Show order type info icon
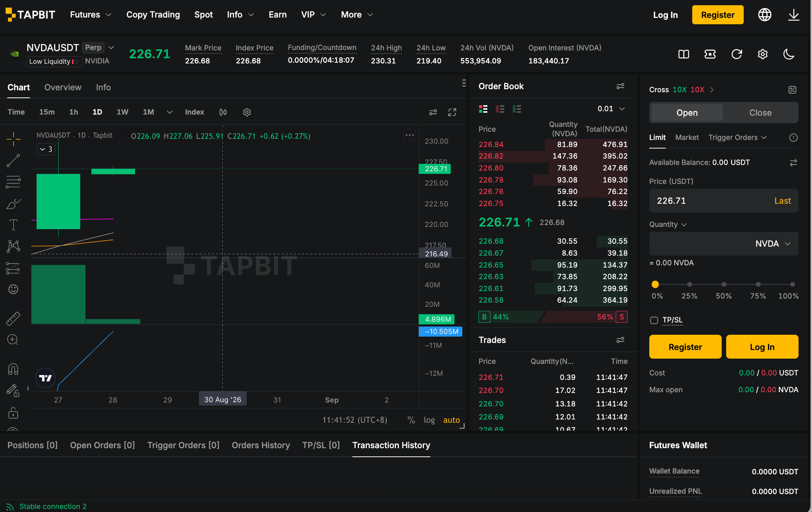The image size is (812, 512). tap(793, 138)
